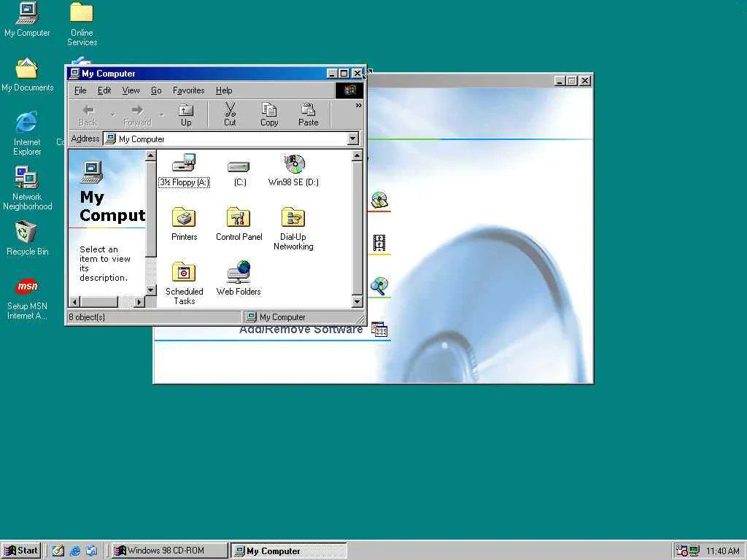Viewport: 747px width, 560px height.
Task: Open My Documents desktop icon
Action: click(x=27, y=74)
